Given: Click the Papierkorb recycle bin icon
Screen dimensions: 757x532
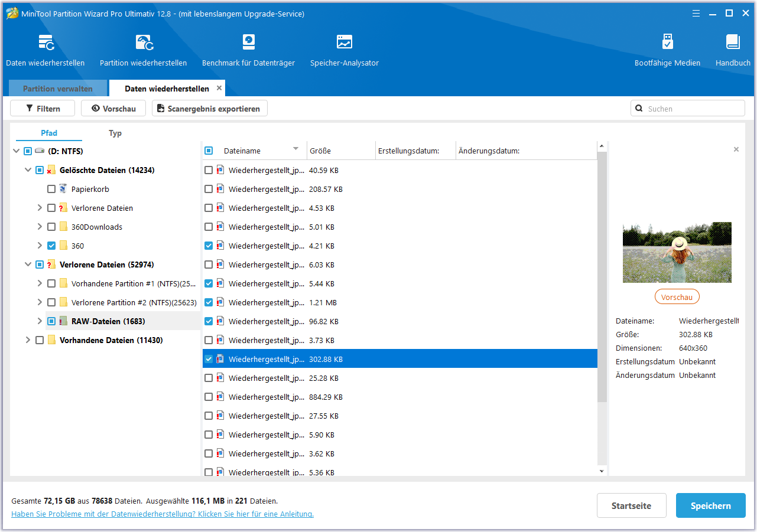Looking at the screenshot, I should (63, 189).
